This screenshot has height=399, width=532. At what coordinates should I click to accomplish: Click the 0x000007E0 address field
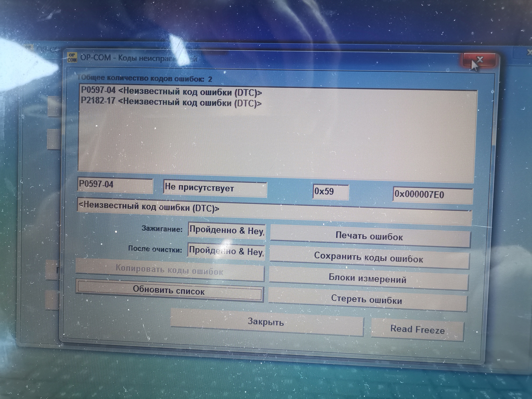[x=433, y=195]
